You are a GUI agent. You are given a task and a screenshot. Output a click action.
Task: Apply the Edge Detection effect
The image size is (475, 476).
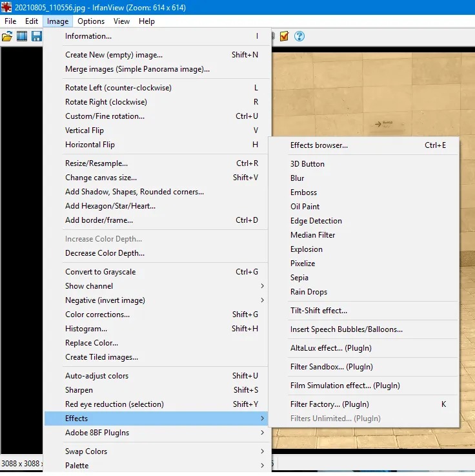coord(364,221)
